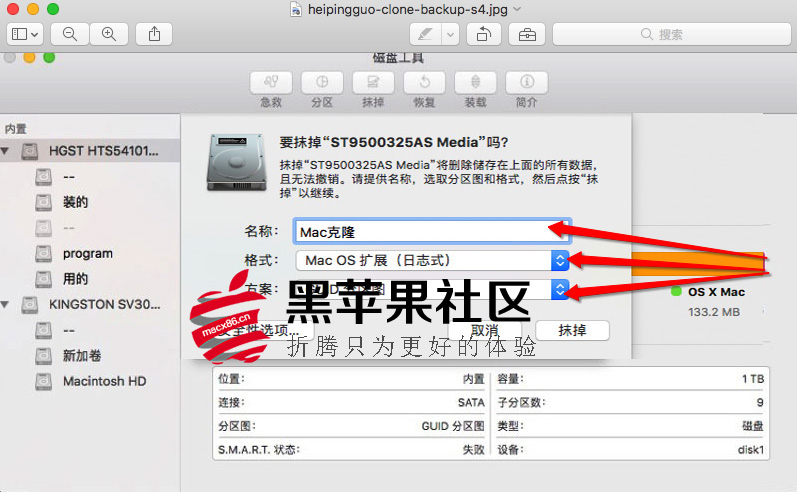Image resolution: width=797 pixels, height=492 pixels.
Task: Show the Markup toolbox toolbar
Action: [527, 34]
